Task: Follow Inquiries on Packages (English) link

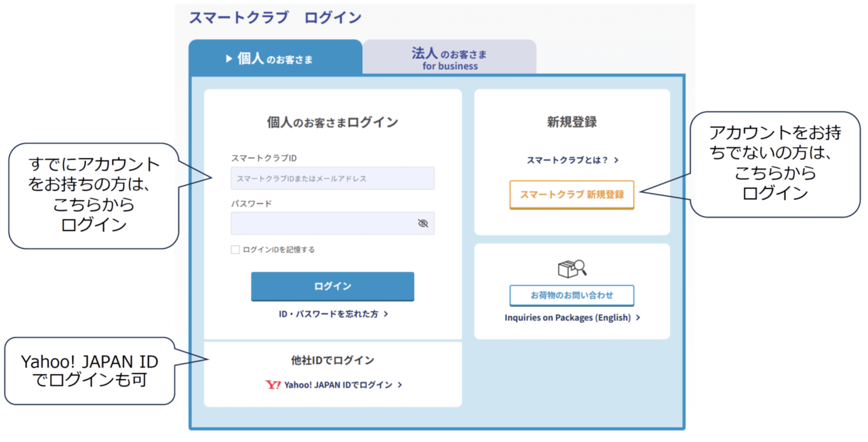Action: pos(568,318)
